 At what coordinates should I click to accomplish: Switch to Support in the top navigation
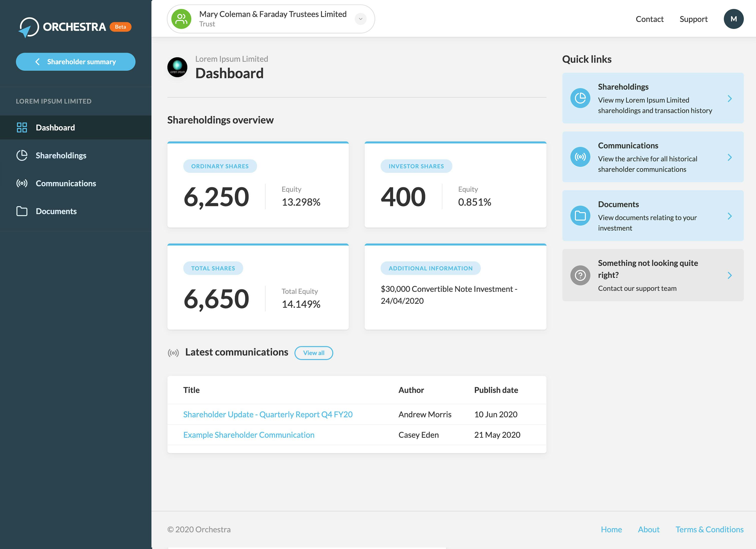point(694,19)
